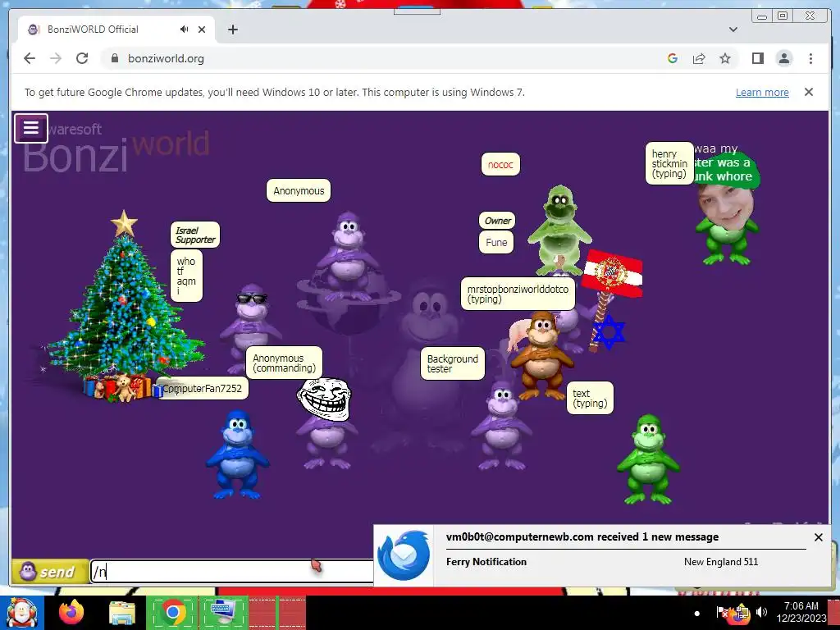Image resolution: width=840 pixels, height=630 pixels.
Task: Close the BonziWORLD Official tab
Action: click(x=202, y=30)
